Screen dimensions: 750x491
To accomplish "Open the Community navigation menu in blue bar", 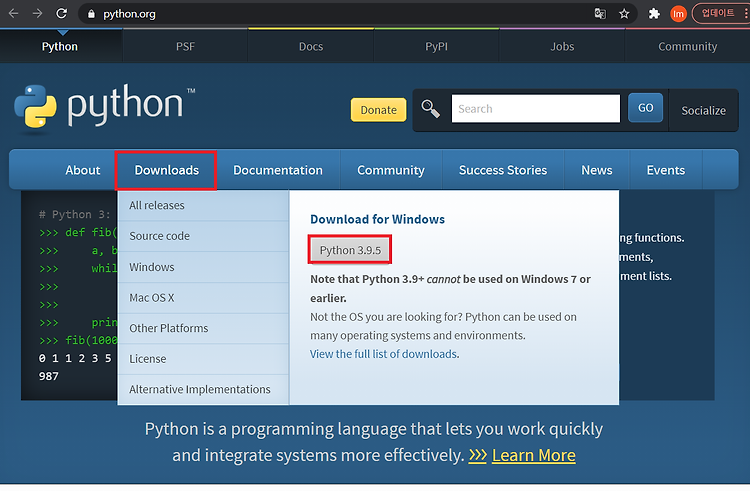I will 391,170.
